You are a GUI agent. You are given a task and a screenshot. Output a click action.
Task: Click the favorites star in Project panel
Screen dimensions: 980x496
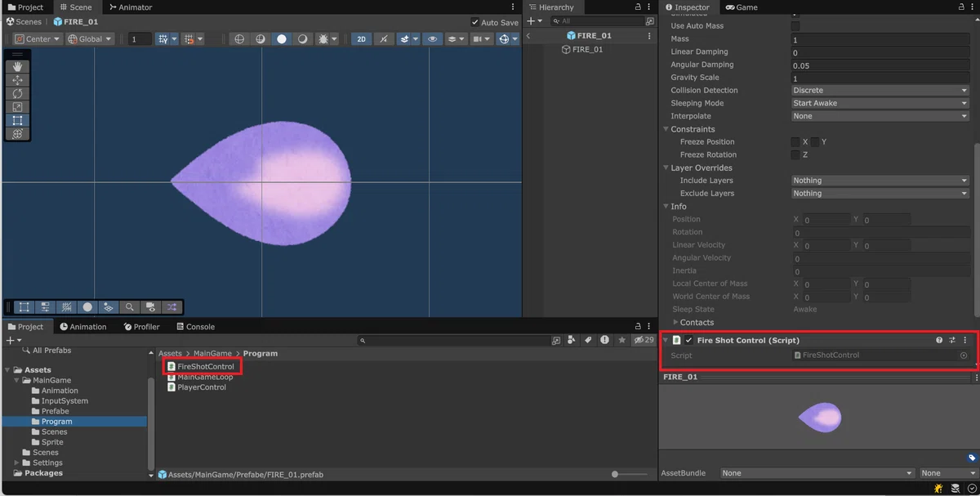click(622, 340)
